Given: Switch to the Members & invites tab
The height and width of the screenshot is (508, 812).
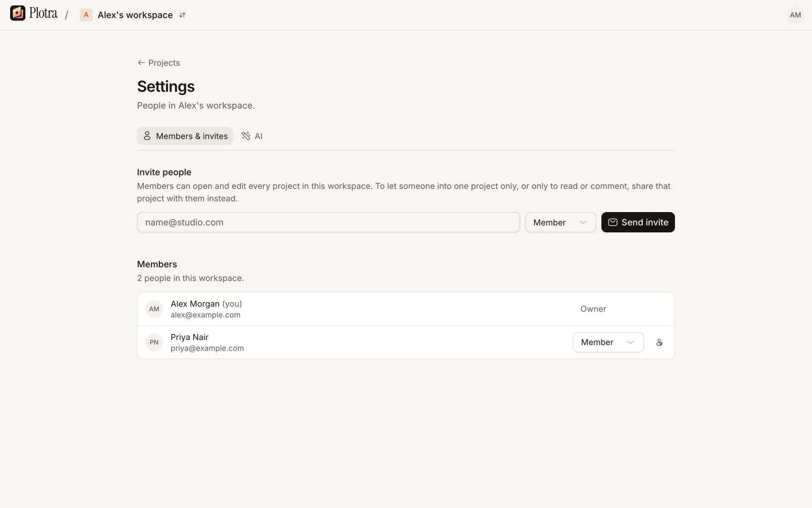Looking at the screenshot, I should click(x=185, y=136).
